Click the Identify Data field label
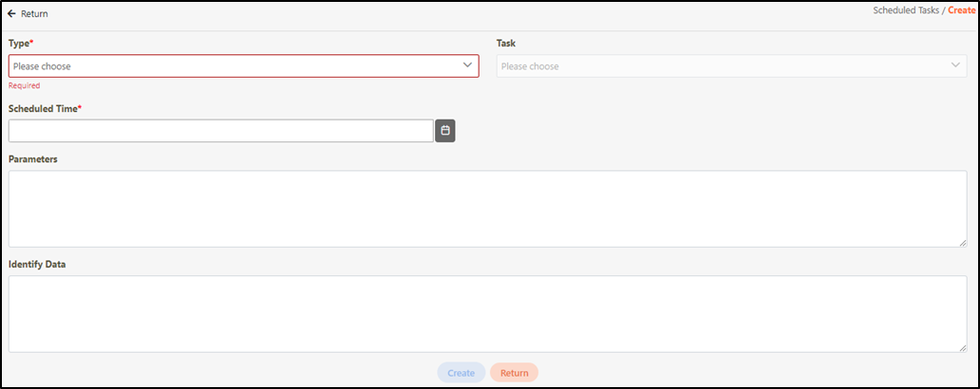Image resolution: width=980 pixels, height=389 pixels. [36, 264]
